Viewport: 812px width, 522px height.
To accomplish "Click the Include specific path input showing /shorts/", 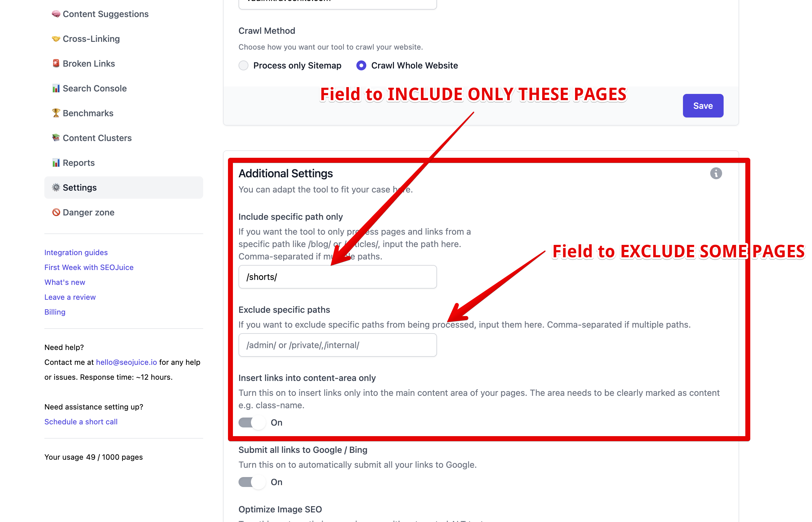I will click(x=337, y=276).
